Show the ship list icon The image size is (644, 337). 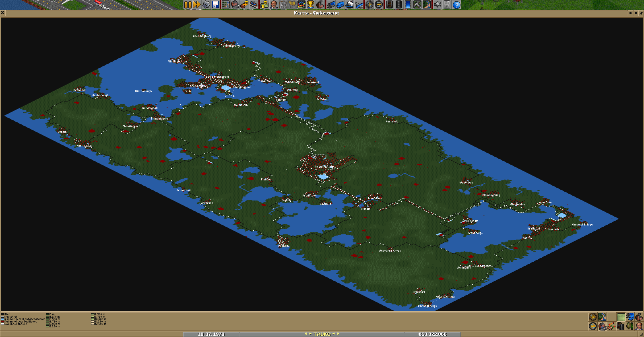[350, 5]
